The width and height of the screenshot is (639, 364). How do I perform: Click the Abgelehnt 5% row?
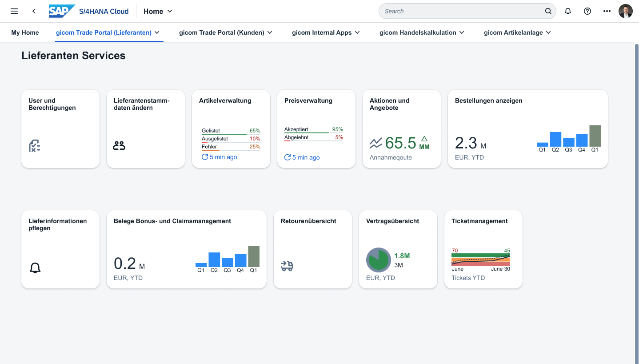coord(314,138)
